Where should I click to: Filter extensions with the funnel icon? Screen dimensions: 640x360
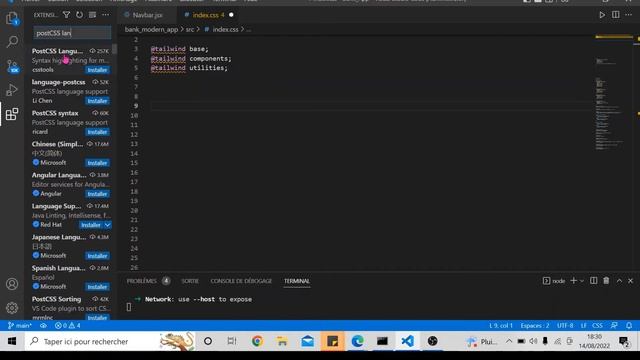[66, 15]
